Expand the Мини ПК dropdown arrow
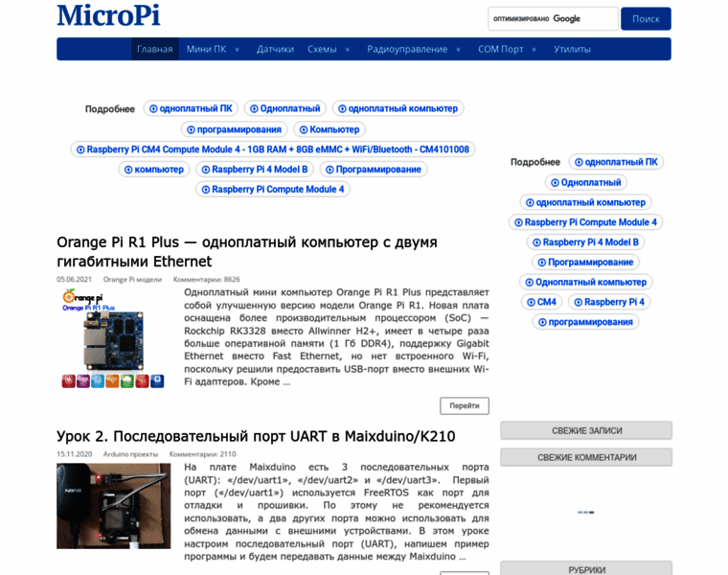The image size is (728, 575). point(237,49)
